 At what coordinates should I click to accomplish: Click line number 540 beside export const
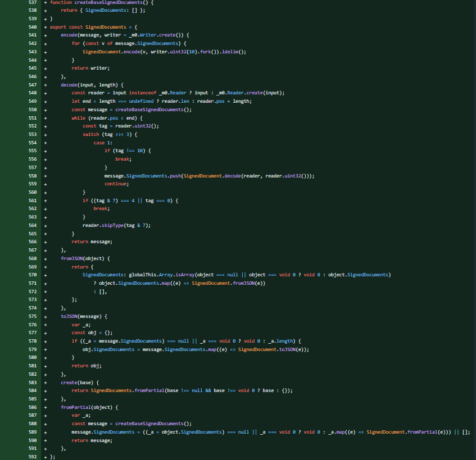[33, 27]
